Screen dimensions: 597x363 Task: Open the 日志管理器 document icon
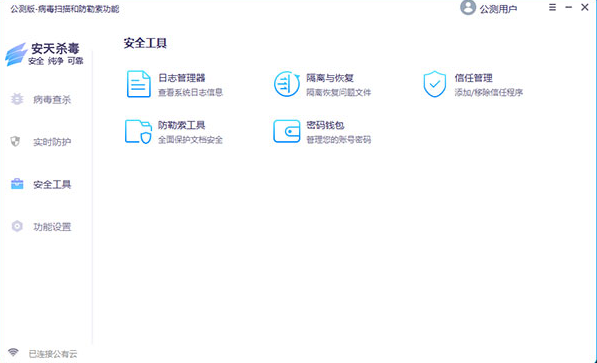(x=139, y=84)
